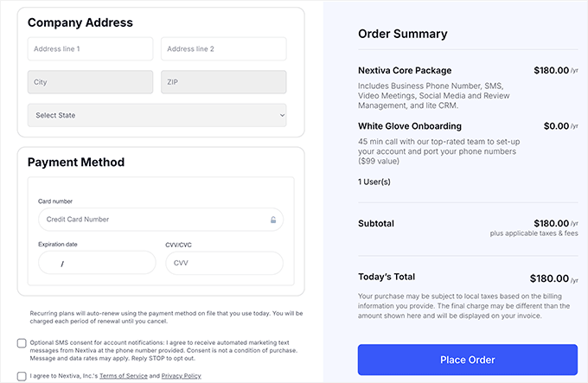Click the Expiration date field

tap(97, 263)
